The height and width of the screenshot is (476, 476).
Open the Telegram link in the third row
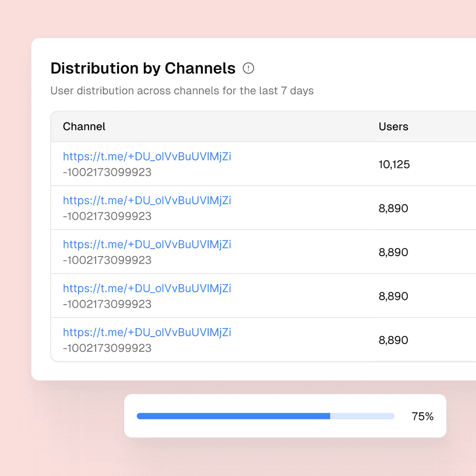pyautogui.click(x=147, y=244)
